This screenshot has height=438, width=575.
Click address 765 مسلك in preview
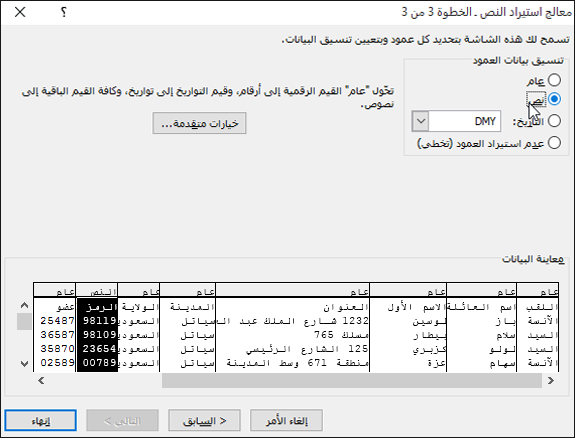341,335
